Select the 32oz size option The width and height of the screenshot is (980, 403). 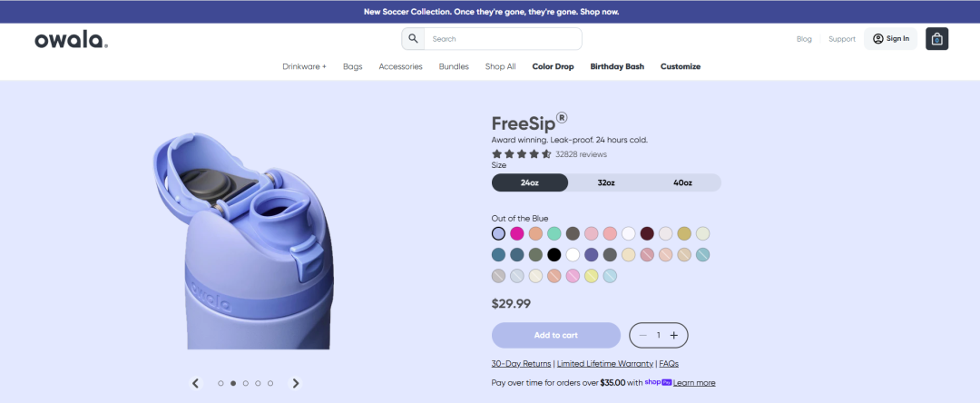click(x=606, y=182)
